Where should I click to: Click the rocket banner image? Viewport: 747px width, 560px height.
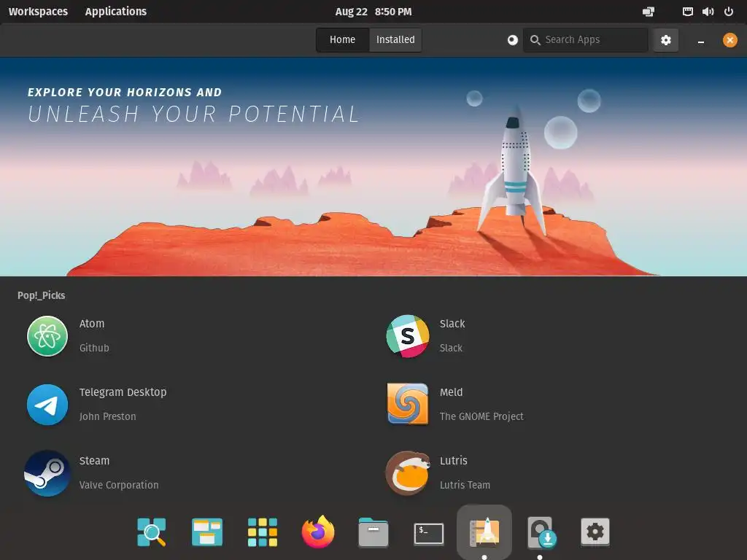coord(373,167)
